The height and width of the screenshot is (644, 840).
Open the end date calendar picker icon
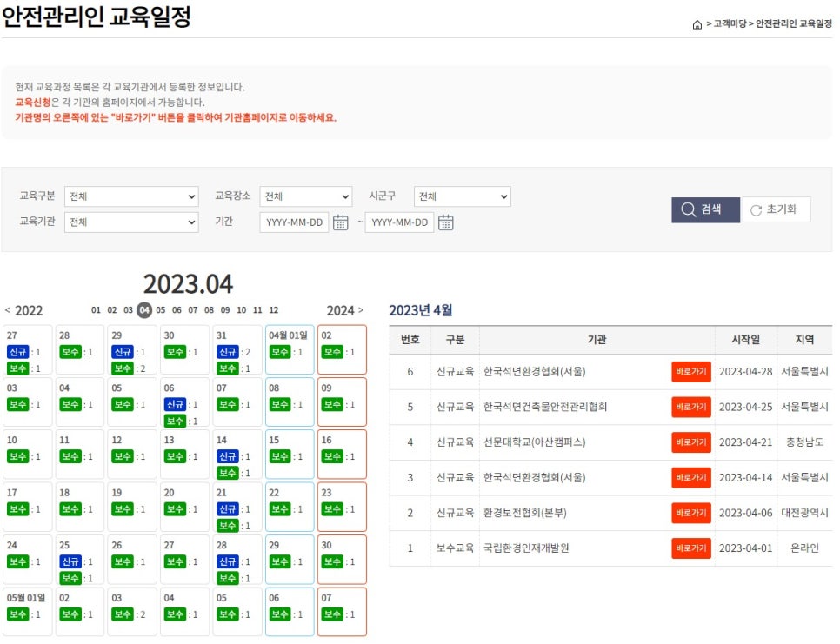[x=446, y=222]
